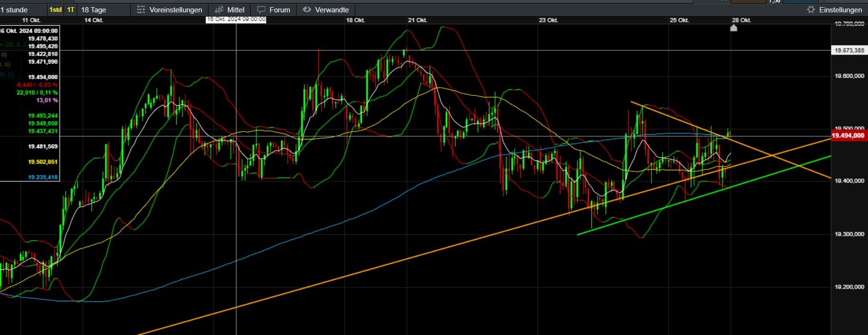Click the 19.495,420 high value in data box

pyautogui.click(x=43, y=46)
